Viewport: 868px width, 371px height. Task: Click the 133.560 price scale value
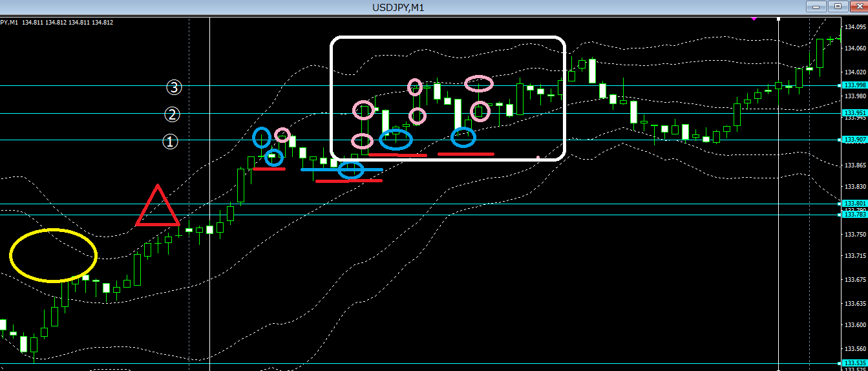click(856, 348)
